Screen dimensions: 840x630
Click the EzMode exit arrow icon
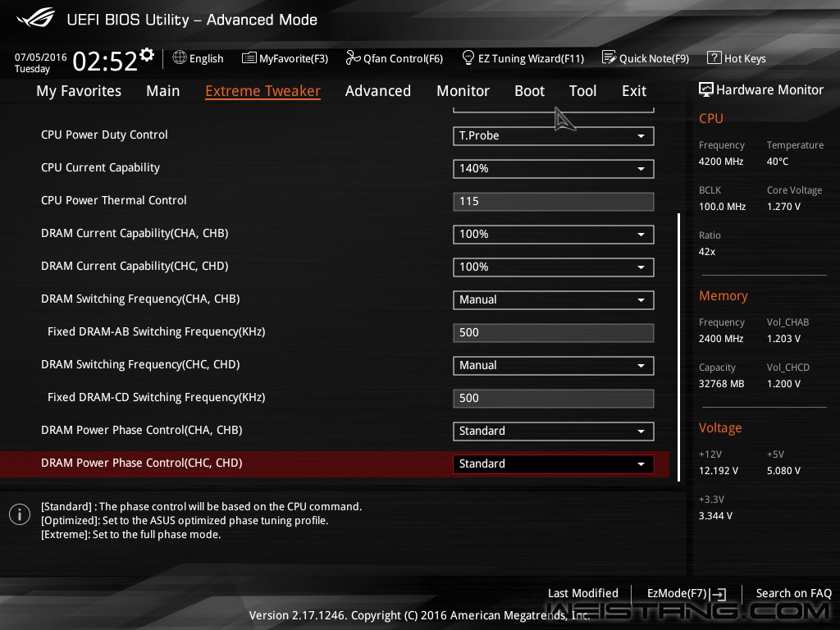(x=719, y=594)
